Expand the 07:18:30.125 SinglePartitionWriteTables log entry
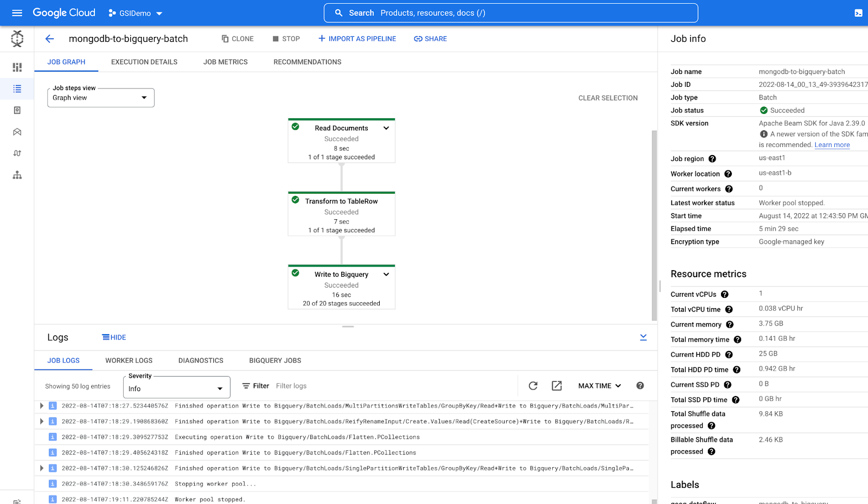Viewport: 868px width, 504px height. tap(42, 468)
